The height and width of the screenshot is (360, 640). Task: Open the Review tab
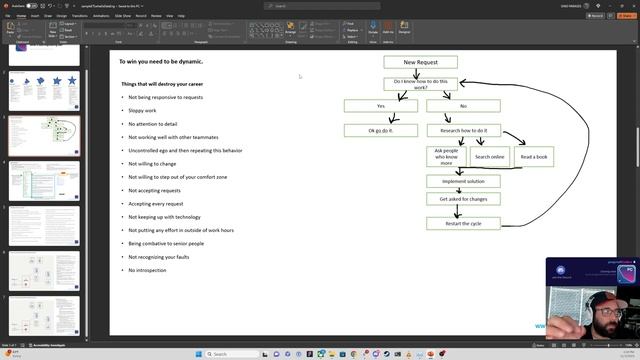[x=156, y=16]
